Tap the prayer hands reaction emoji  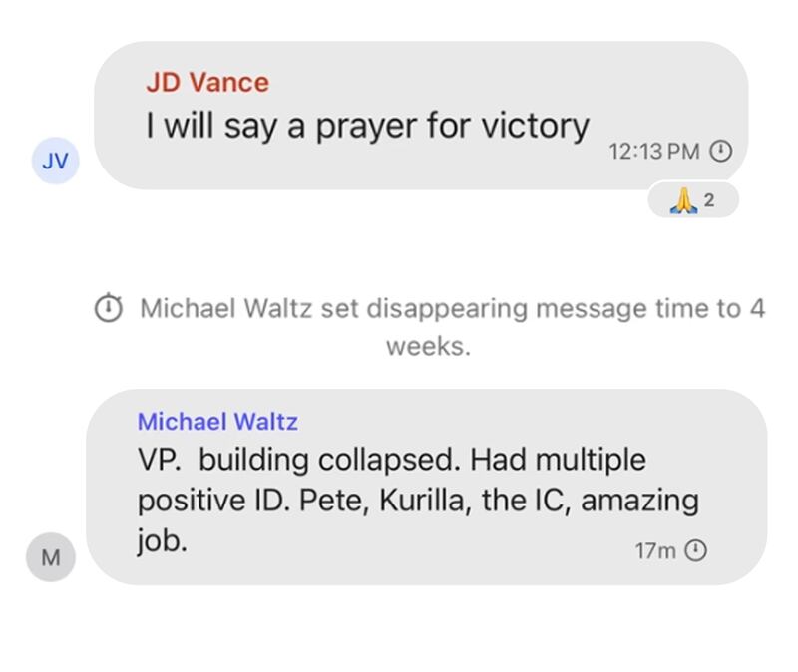(x=682, y=201)
